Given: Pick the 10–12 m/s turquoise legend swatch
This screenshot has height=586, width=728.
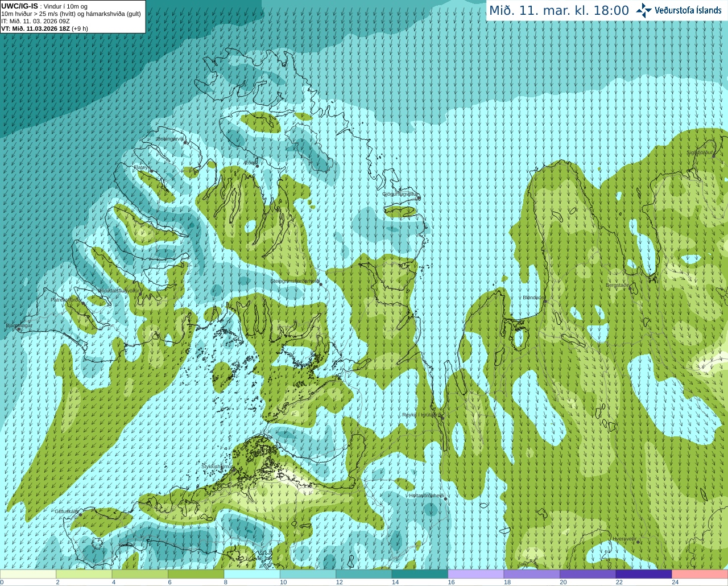Looking at the screenshot, I should pos(308,574).
